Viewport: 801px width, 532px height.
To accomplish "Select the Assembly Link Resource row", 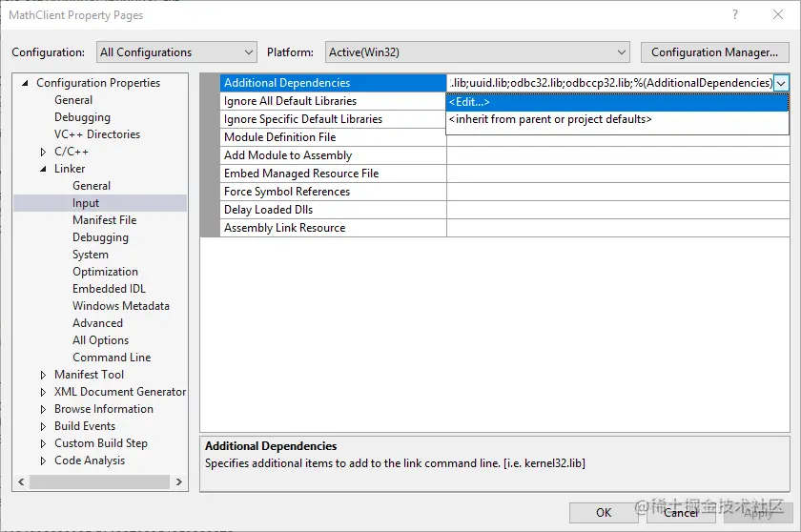I will (333, 228).
